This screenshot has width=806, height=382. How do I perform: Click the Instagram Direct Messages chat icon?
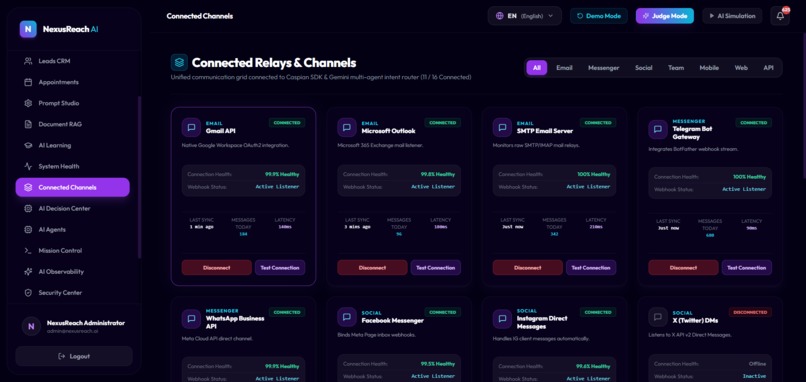[x=502, y=319]
